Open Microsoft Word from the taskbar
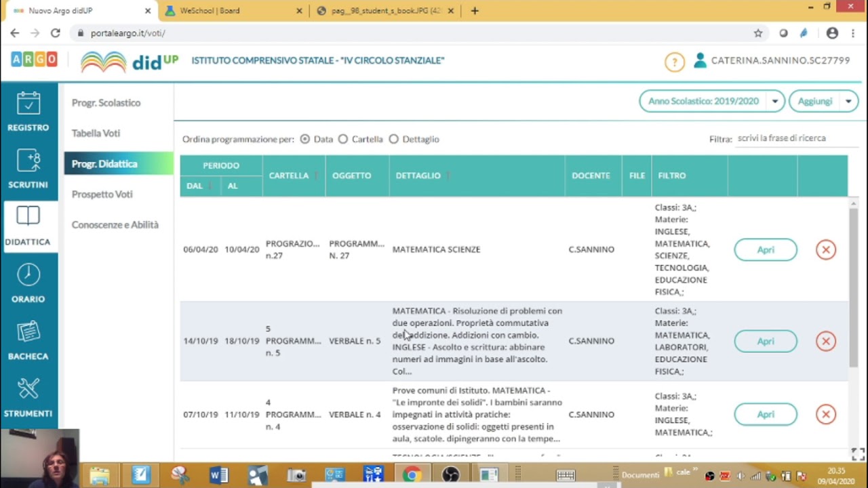 coord(218,475)
